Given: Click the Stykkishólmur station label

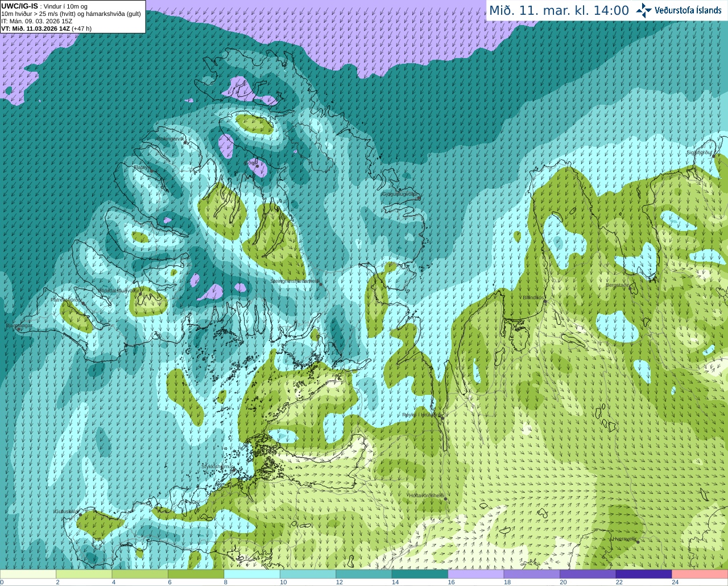Looking at the screenshot, I should click(x=217, y=466).
